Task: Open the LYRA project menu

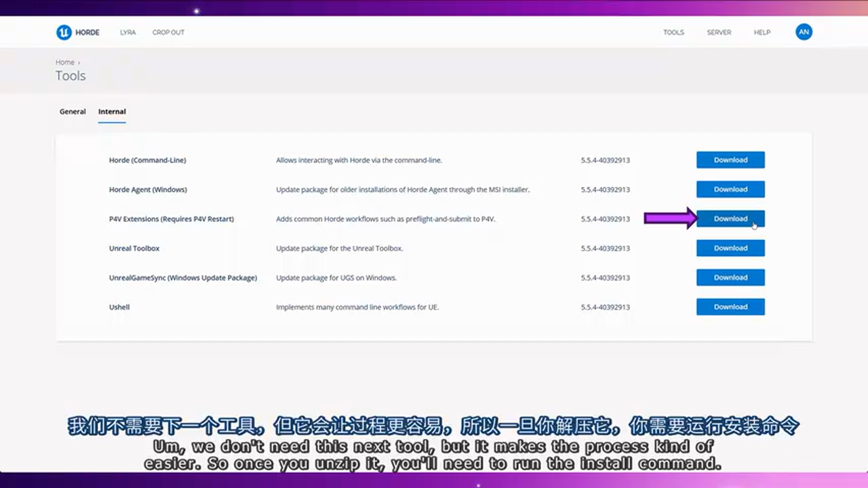Action: click(x=127, y=33)
